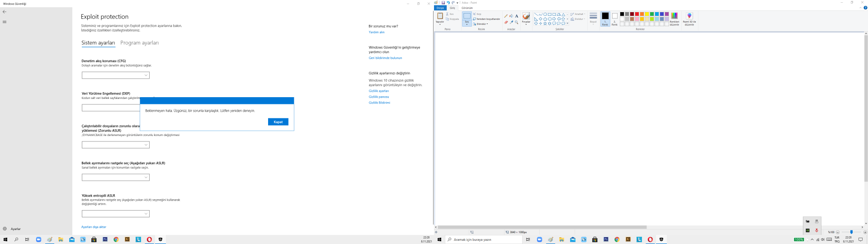
Task: Click Yeniden boyutlandır in Paint
Action: pos(486,19)
